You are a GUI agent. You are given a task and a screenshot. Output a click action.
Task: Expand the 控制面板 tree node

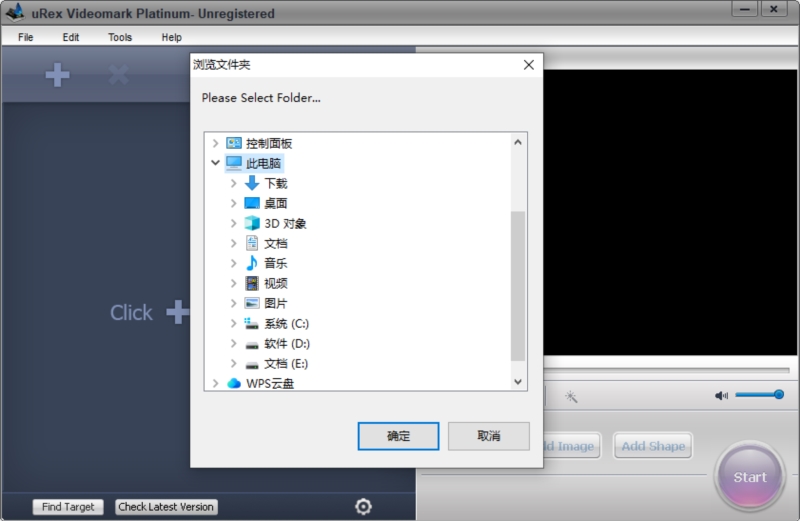215,143
